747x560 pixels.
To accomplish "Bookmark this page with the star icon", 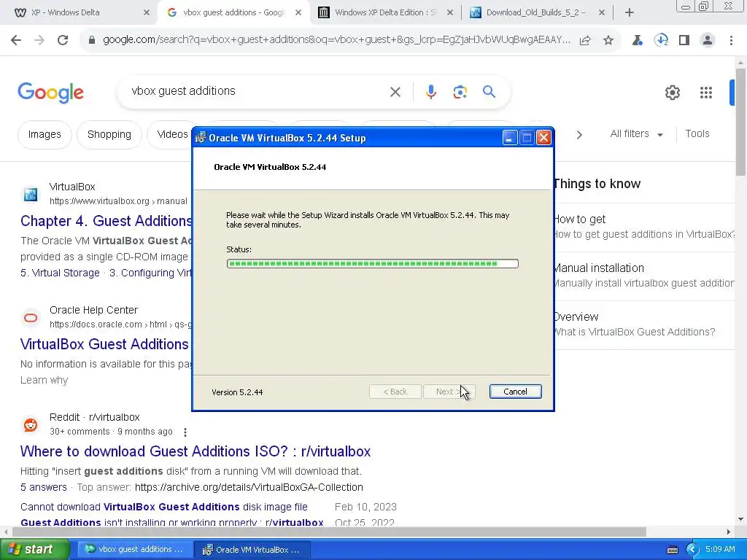I will tap(608, 41).
